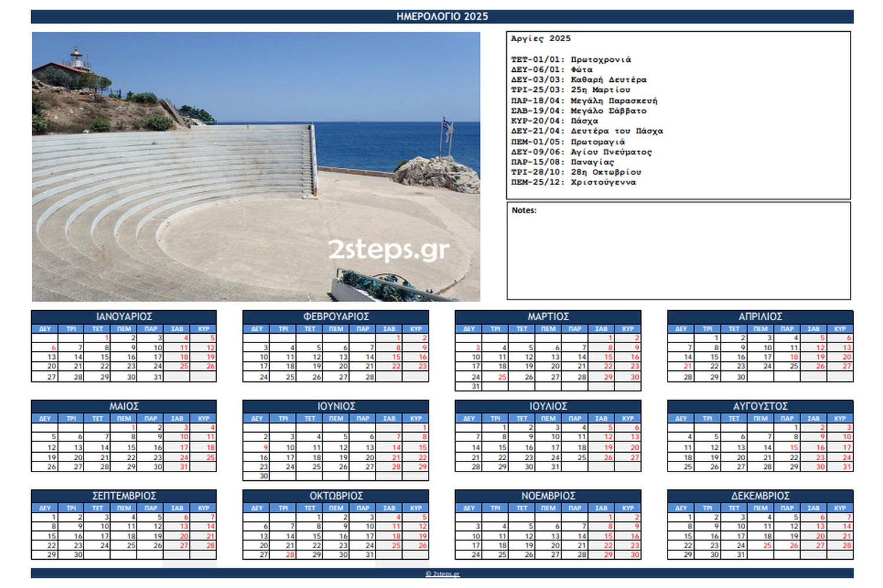The width and height of the screenshot is (883, 588).
Task: Select the ΔΕΥ-09/06: Αγίου Πνεύματος line
Action: [x=582, y=152]
